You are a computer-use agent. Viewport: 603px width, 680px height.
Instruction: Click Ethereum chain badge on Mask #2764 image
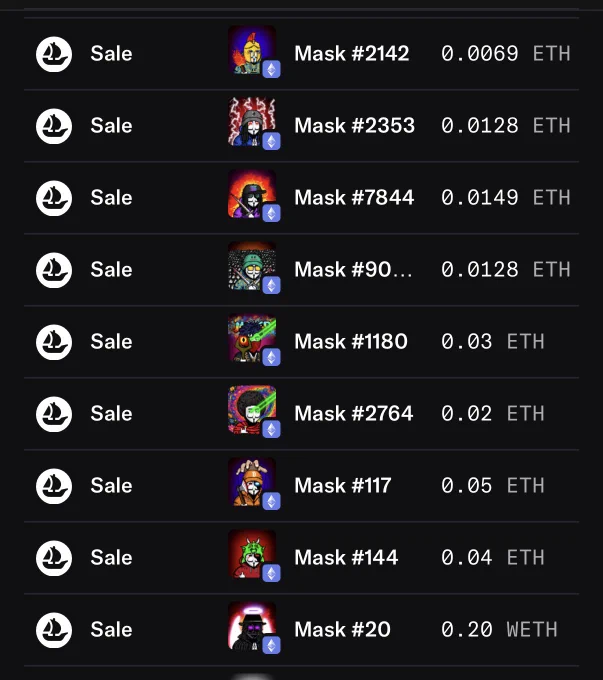(x=272, y=429)
